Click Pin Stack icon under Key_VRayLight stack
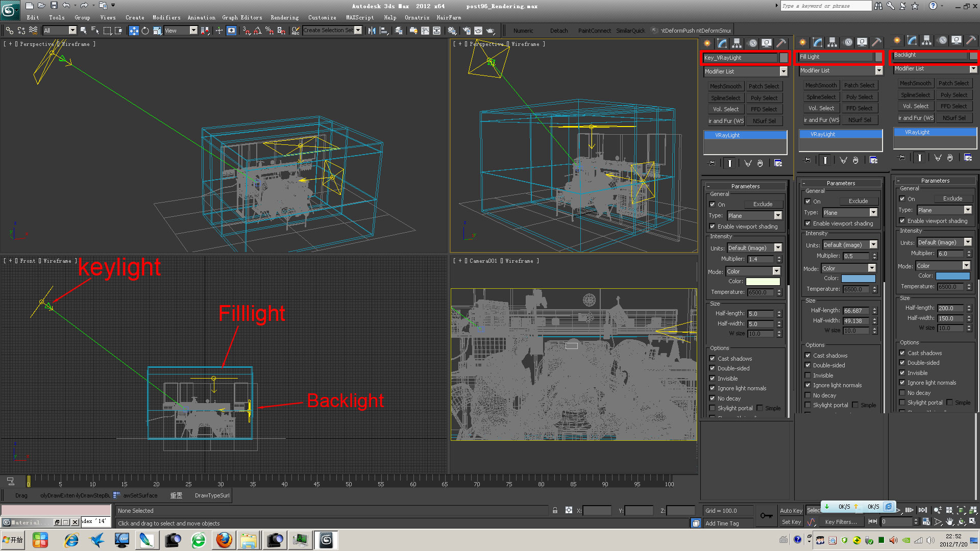The height and width of the screenshot is (551, 980). click(712, 163)
